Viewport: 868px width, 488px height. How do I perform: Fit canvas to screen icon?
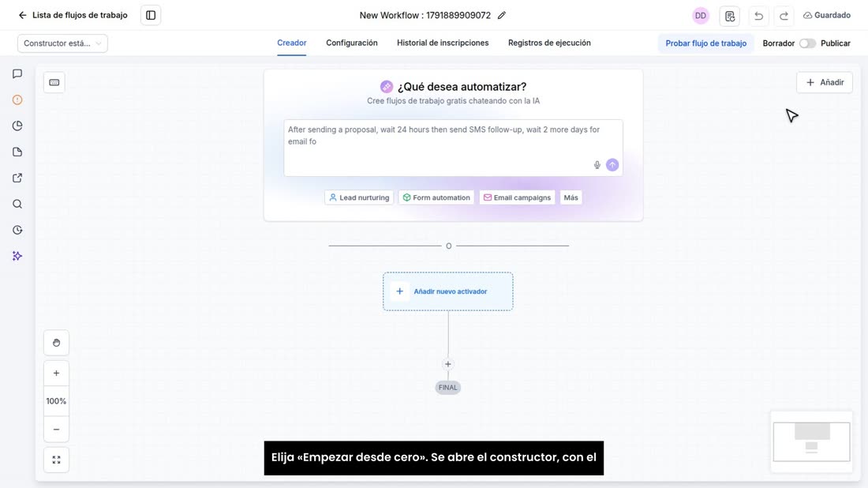pos(57,460)
